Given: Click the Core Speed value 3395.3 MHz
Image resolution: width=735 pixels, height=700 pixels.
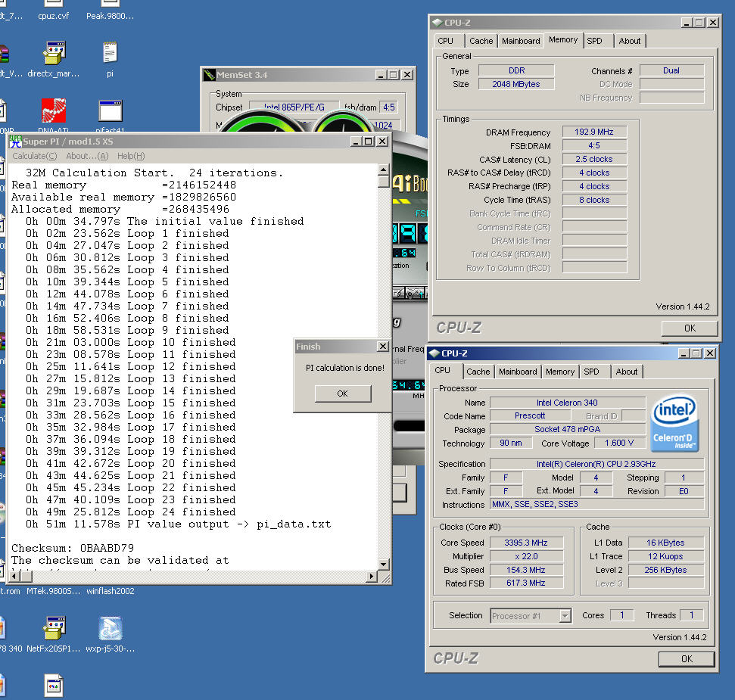Looking at the screenshot, I should click(526, 543).
